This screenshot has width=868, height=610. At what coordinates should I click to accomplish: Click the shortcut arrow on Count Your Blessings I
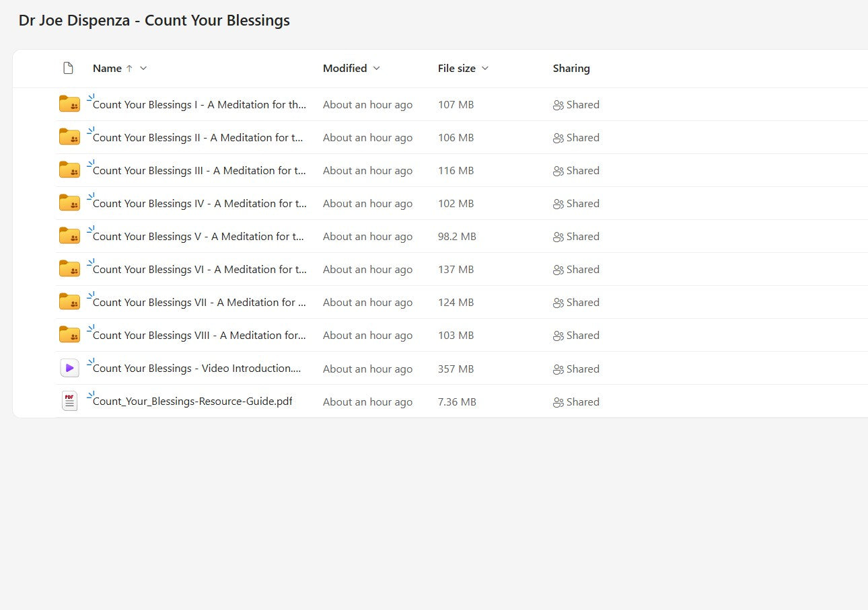(x=89, y=99)
